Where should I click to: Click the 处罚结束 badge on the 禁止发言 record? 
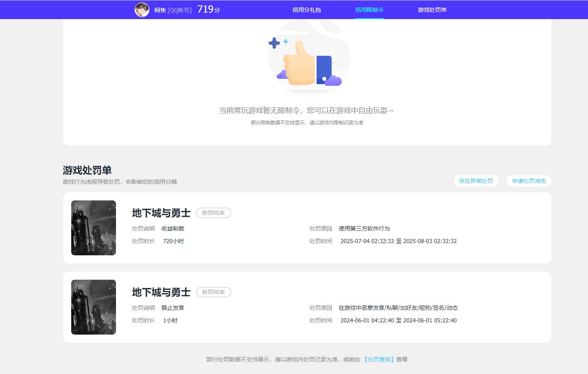(213, 292)
